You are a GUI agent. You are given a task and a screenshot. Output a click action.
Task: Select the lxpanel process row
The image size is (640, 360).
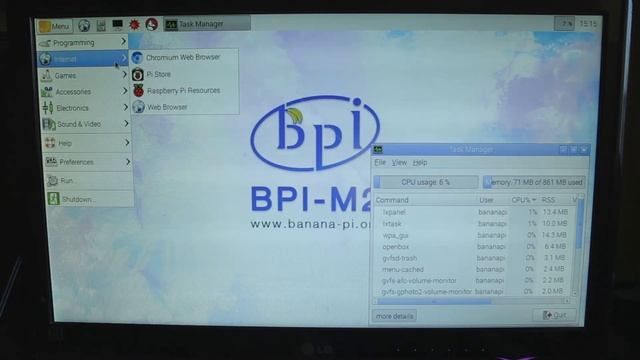475,212
